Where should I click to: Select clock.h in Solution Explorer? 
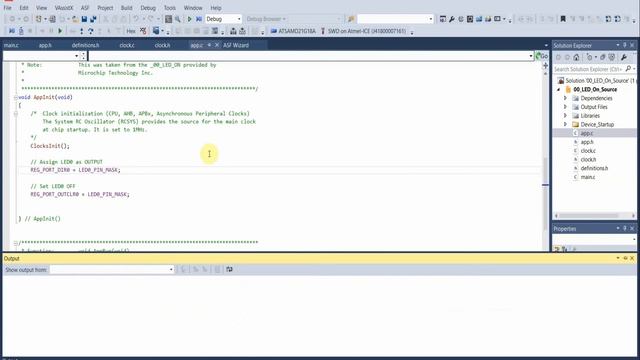(x=588, y=160)
